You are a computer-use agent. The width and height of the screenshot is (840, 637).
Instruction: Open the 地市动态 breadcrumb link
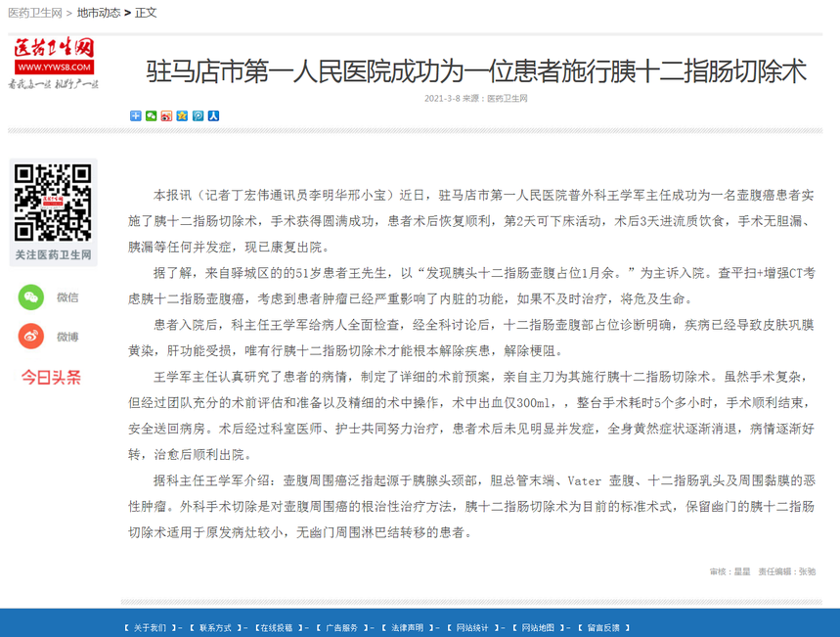[99, 13]
